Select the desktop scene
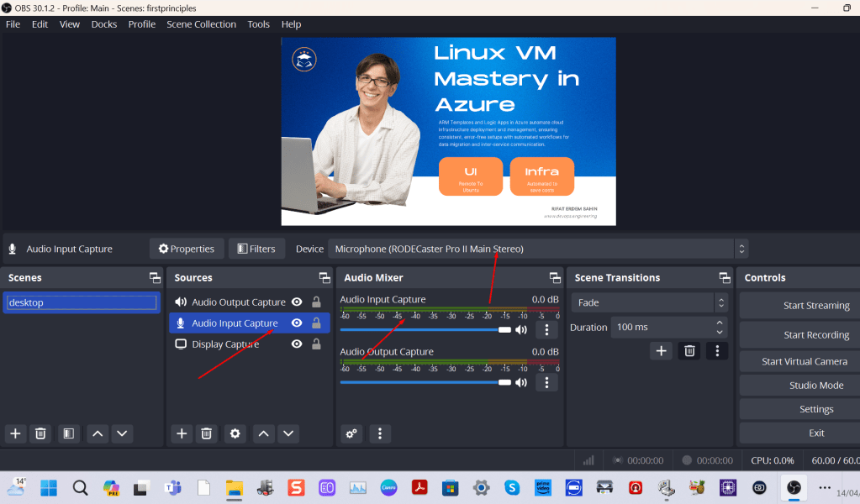860x504 pixels. [82, 302]
